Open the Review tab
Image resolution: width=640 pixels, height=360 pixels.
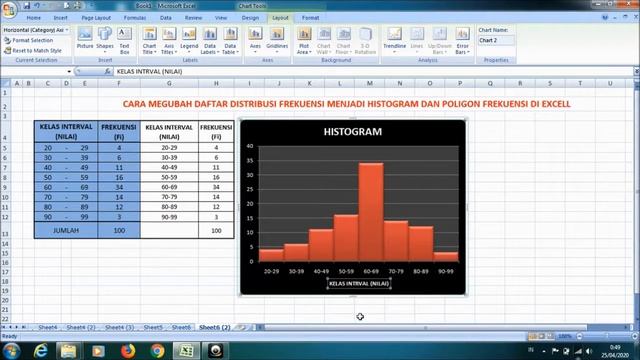click(193, 18)
